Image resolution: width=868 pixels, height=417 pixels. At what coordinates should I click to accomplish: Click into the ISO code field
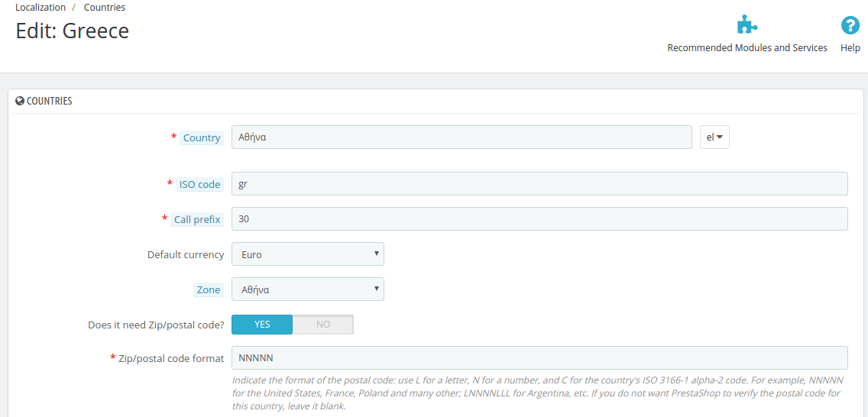pyautogui.click(x=539, y=183)
